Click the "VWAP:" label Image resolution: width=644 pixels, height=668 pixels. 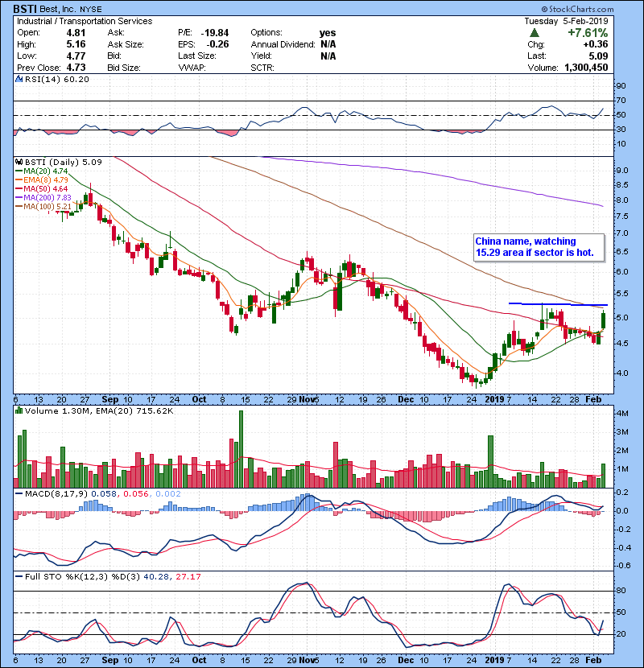192,68
